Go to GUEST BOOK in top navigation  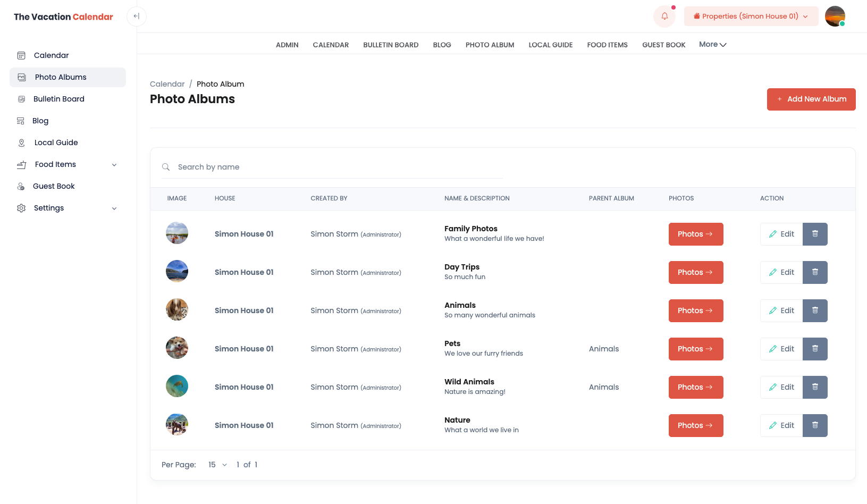pyautogui.click(x=663, y=45)
